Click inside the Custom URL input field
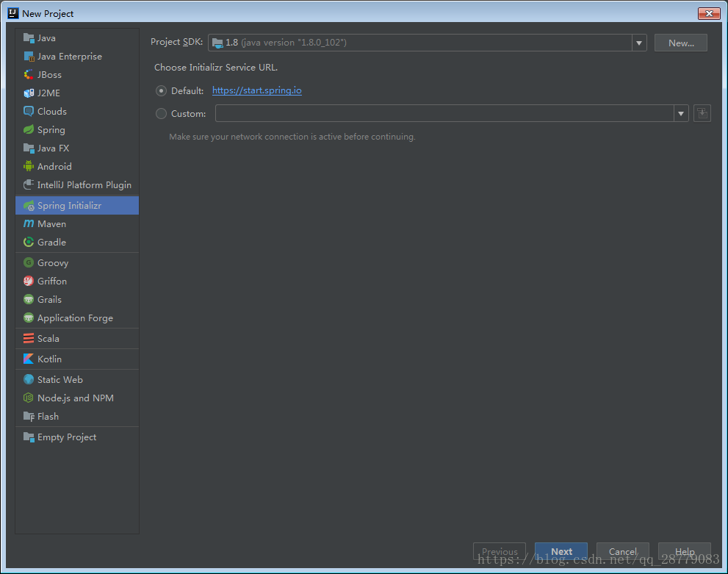This screenshot has height=574, width=728. point(444,113)
